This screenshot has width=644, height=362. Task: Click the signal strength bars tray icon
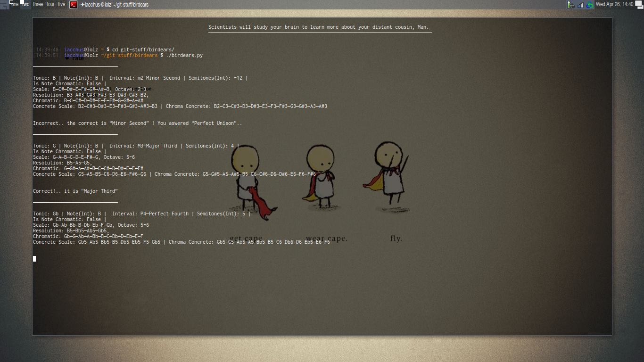(x=581, y=5)
